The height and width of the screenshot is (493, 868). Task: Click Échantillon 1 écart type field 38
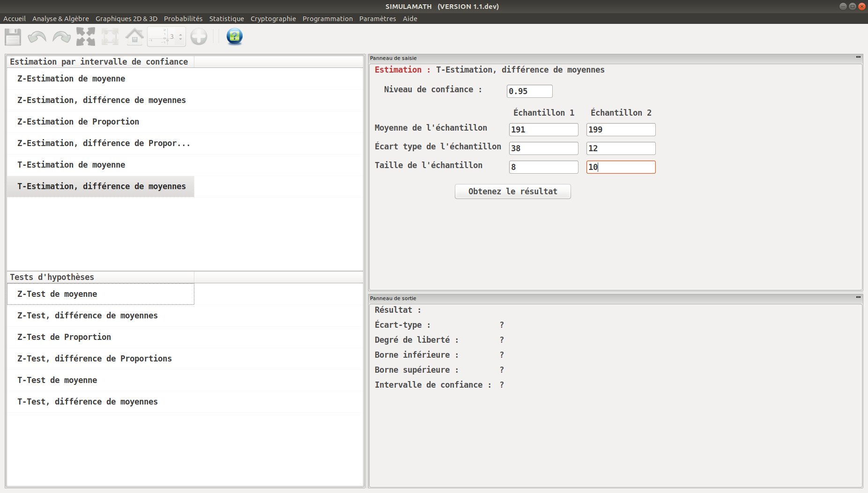543,148
